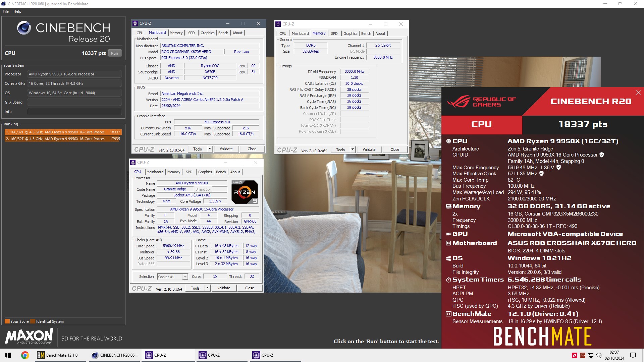Open Tools dropdown arrow in Memory CPU-Z window
The height and width of the screenshot is (362, 644).
click(353, 149)
